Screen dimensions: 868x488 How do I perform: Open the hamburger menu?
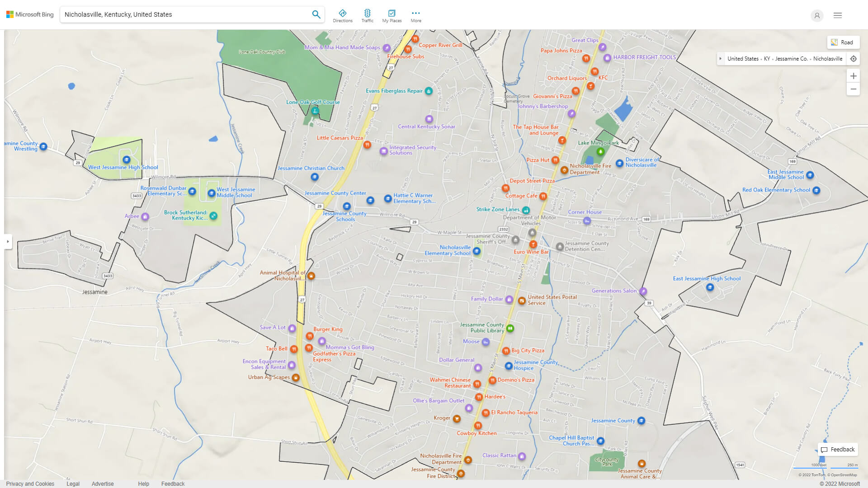[x=837, y=15]
